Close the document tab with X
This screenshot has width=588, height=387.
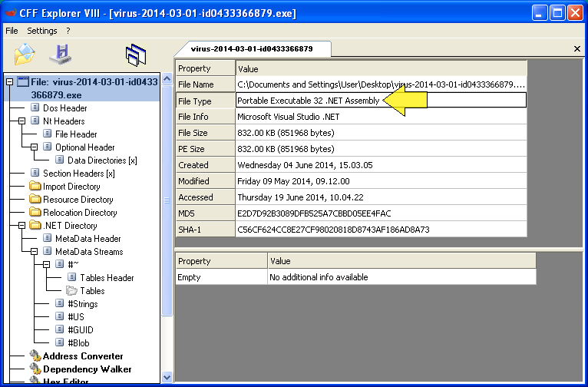click(x=577, y=49)
